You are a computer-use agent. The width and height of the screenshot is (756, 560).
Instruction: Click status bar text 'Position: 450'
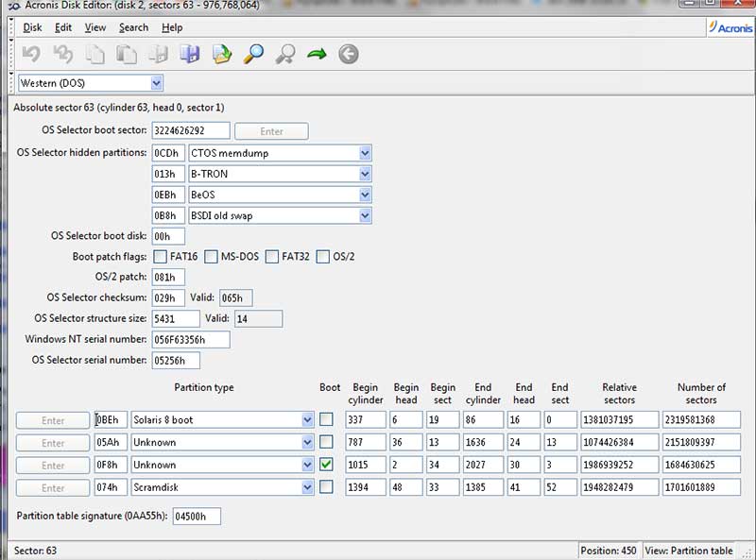[609, 551]
